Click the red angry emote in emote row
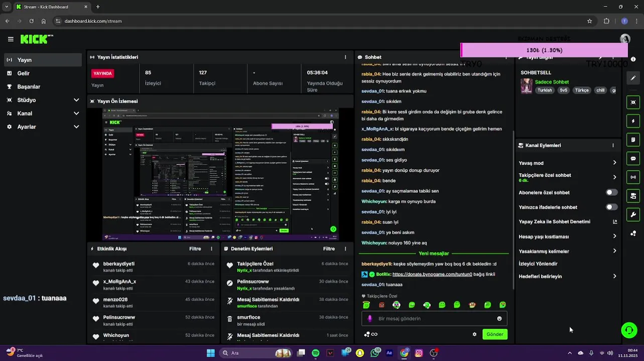The height and width of the screenshot is (361, 644). coord(381,305)
